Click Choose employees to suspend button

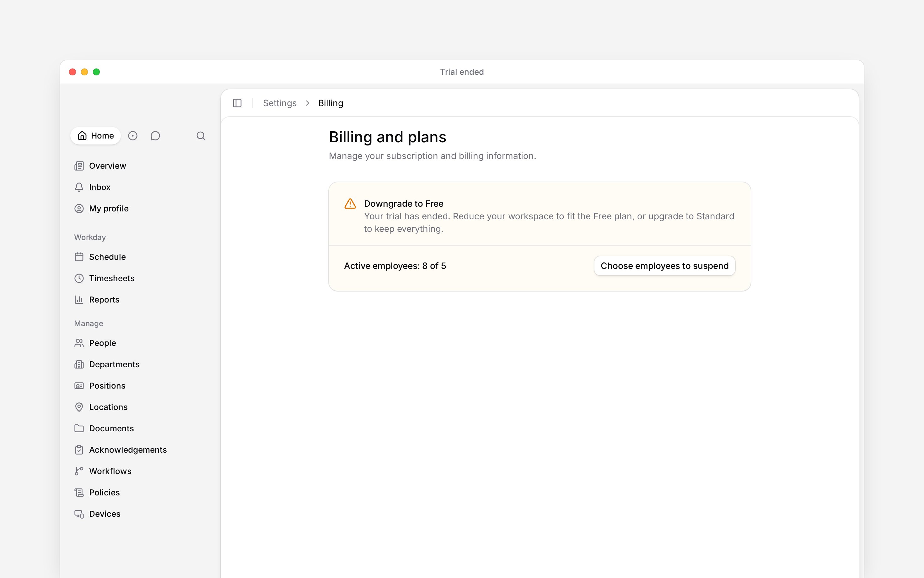point(664,266)
